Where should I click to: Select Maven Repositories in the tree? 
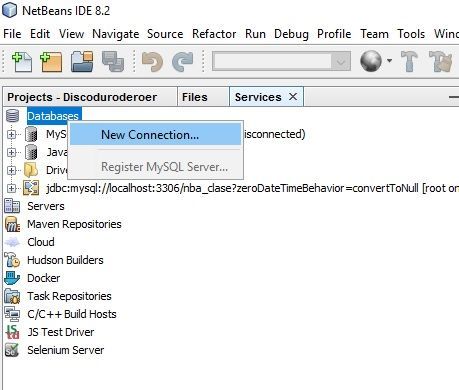pos(74,224)
